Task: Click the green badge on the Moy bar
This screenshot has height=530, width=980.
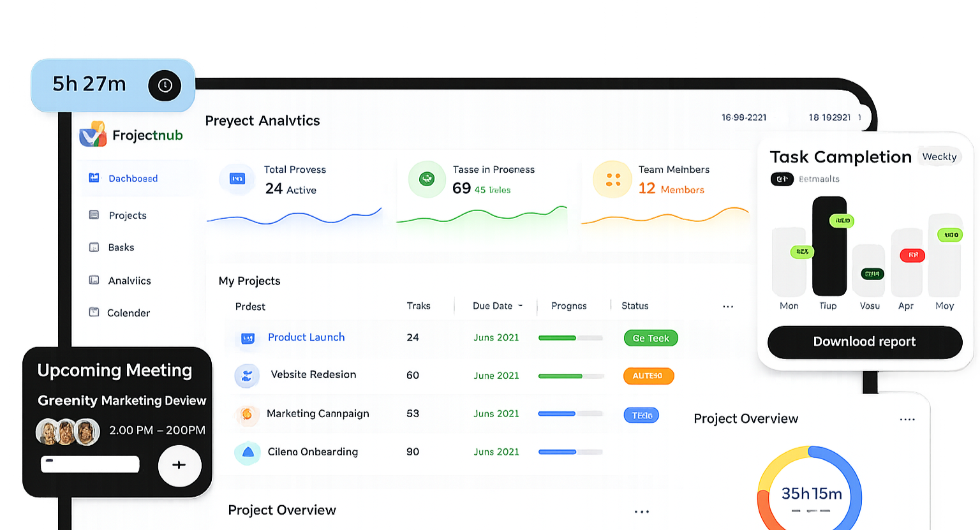Action: tap(950, 235)
